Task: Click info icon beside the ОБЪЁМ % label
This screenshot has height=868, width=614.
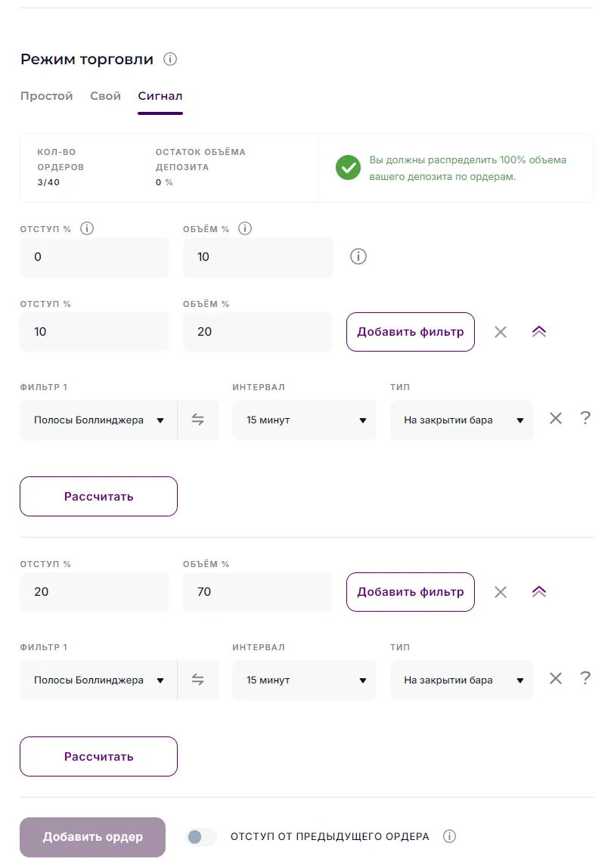Action: point(246,228)
